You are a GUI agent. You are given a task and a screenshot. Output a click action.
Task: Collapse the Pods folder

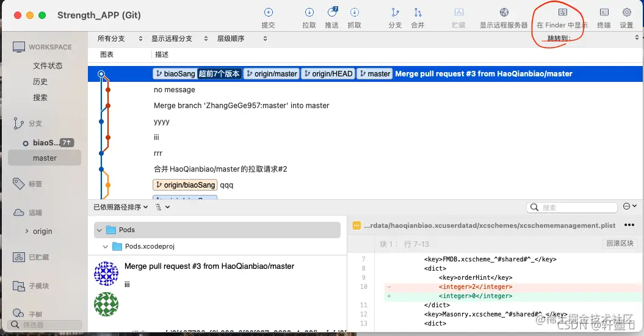99,230
